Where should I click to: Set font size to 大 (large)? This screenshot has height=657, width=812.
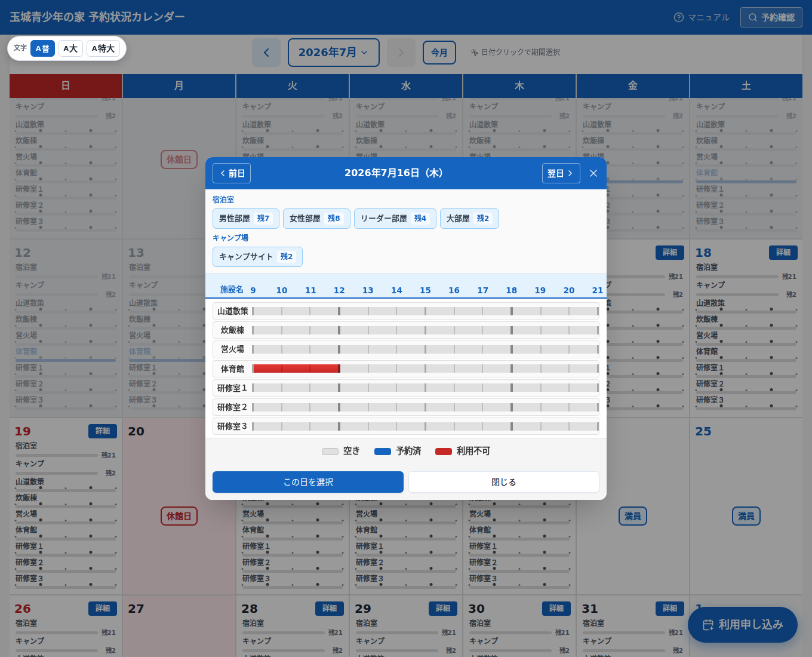coord(70,48)
